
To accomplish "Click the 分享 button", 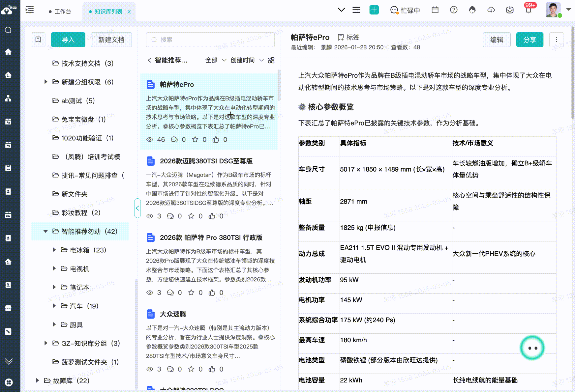I will (x=530, y=40).
